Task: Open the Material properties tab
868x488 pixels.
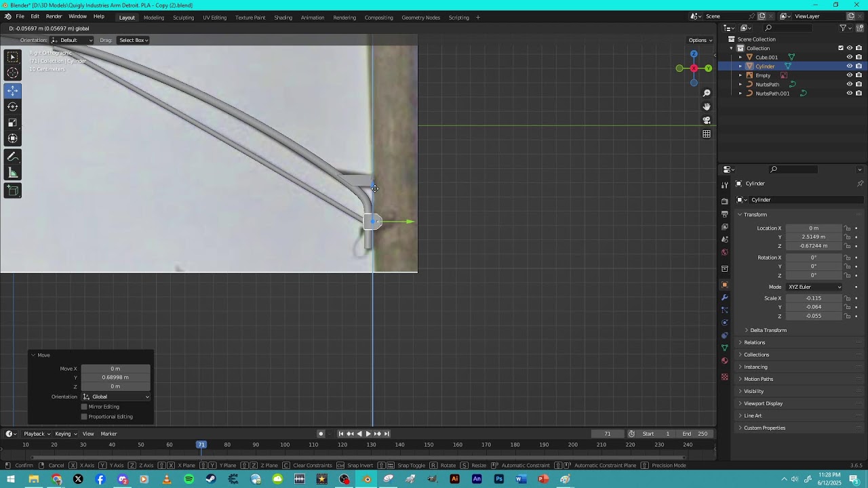Action: [724, 361]
